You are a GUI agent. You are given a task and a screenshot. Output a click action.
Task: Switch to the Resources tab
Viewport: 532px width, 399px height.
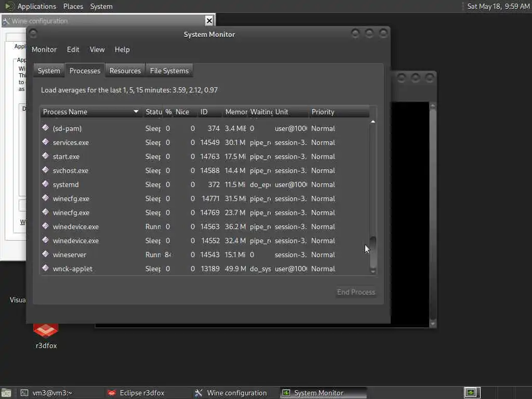click(125, 71)
